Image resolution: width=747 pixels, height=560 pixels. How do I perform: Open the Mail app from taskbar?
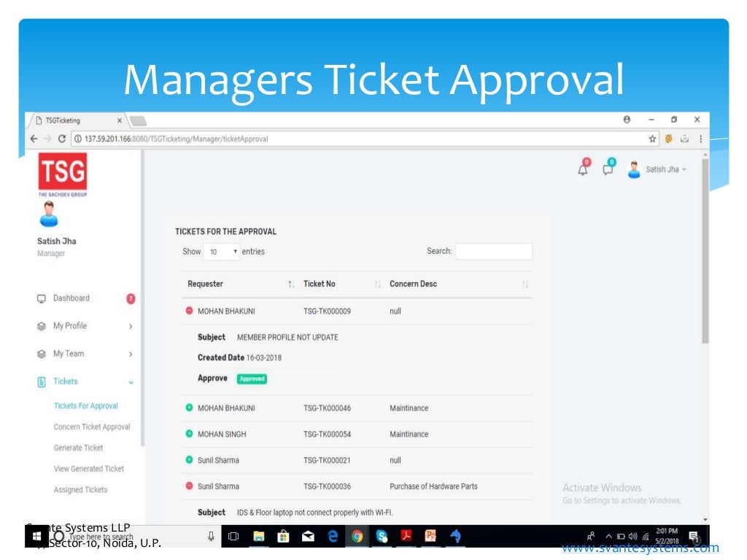point(309,537)
